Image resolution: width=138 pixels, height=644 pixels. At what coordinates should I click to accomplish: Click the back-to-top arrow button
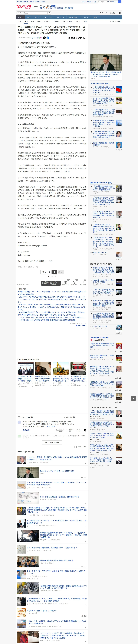tap(133, 398)
